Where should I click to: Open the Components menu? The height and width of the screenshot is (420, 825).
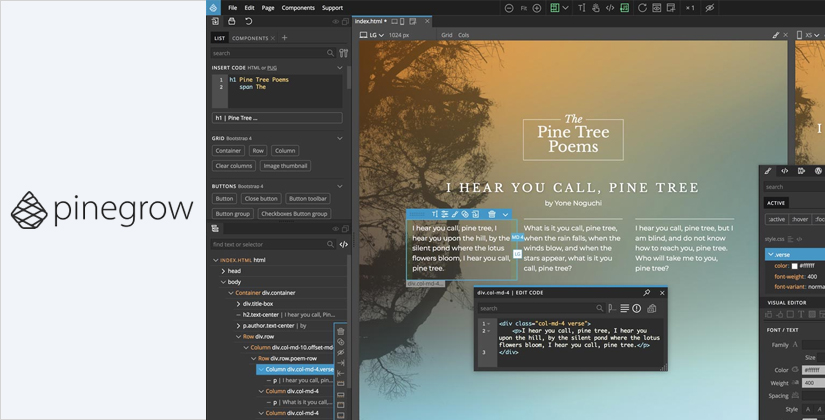[297, 7]
